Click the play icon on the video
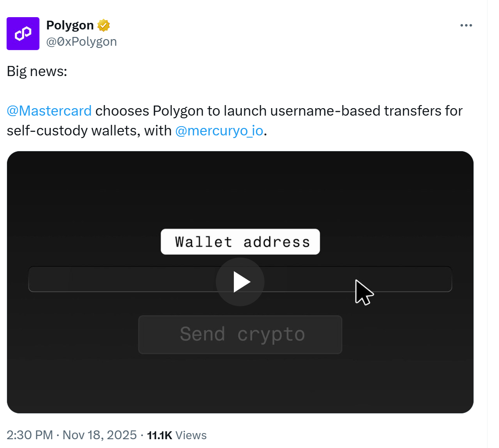 (240, 282)
